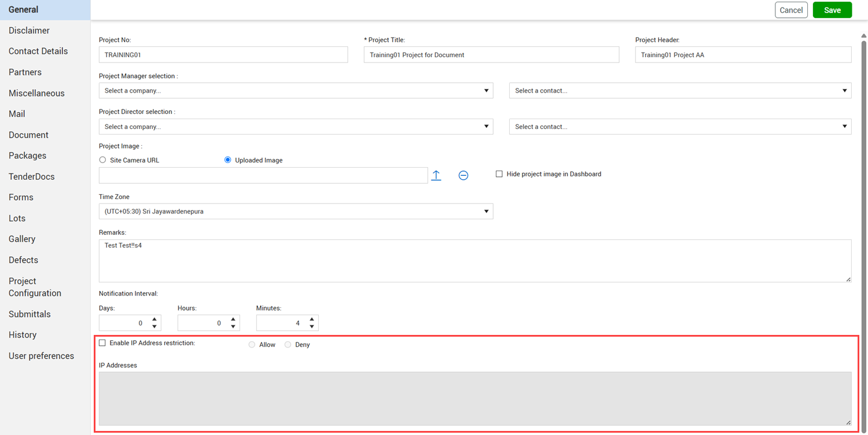
Task: Select the Uploaded Image radio option
Action: [228, 160]
